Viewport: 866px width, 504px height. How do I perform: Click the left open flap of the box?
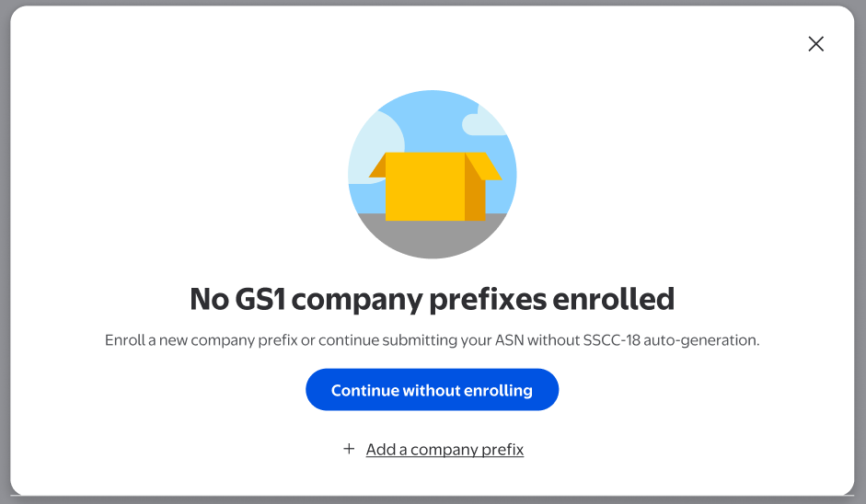tap(377, 166)
